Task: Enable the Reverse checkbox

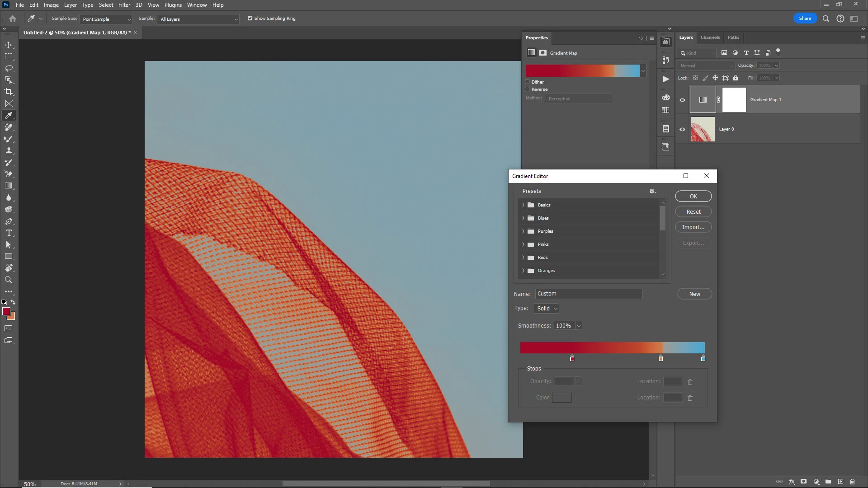Action: point(527,89)
